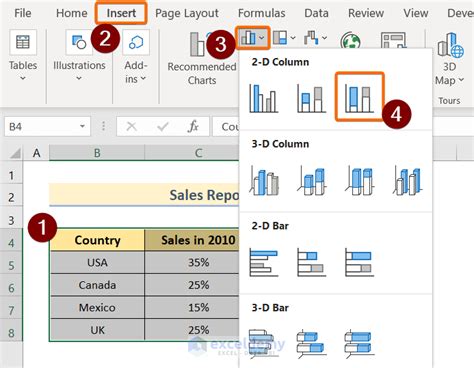Image resolution: width=474 pixels, height=368 pixels.
Task: Choose the 3-D Clustered Bar chart
Action: point(264,344)
